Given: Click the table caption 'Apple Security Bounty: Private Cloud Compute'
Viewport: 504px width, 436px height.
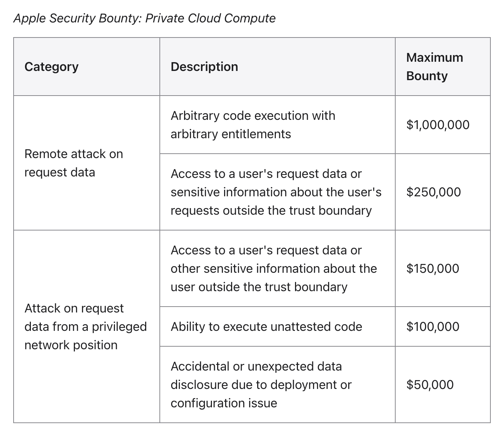Looking at the screenshot, I should coord(144,18).
